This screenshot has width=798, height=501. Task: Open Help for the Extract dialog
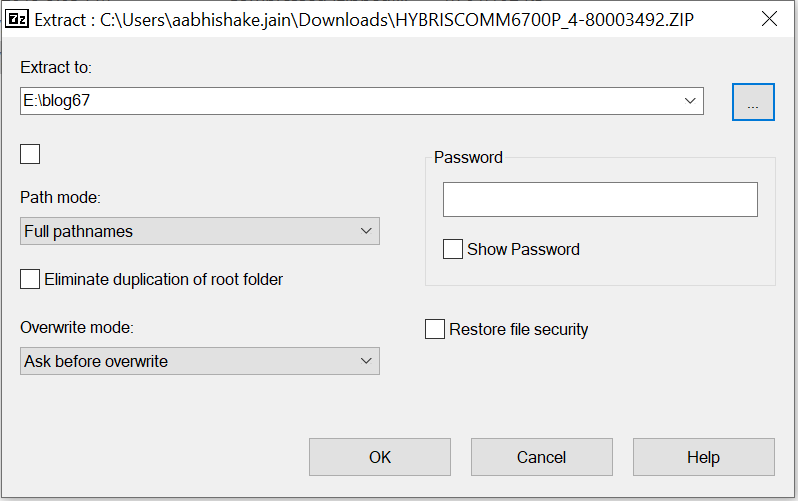pyautogui.click(x=703, y=457)
